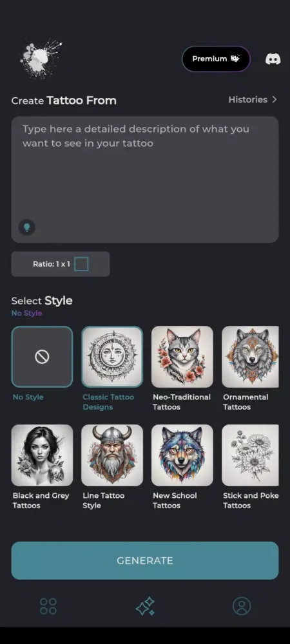Screen dimensions: 290x644
Task: Choose the Classic Tattoo Designs style
Action: click(112, 357)
